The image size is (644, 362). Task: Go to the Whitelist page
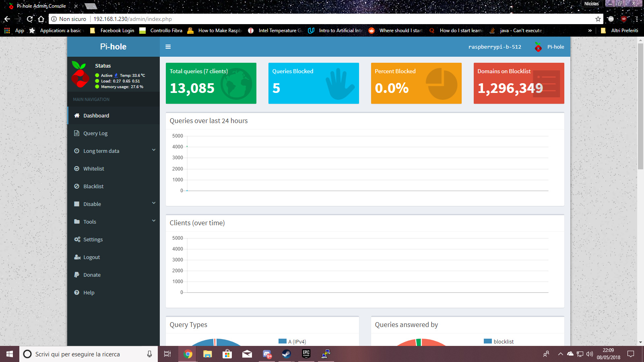114,169
